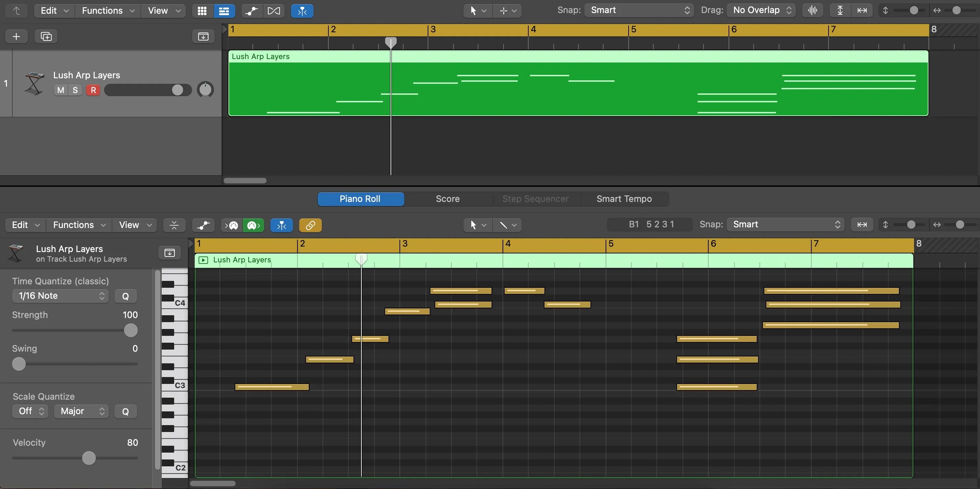Select the MIDI In toggle icon

click(x=231, y=225)
